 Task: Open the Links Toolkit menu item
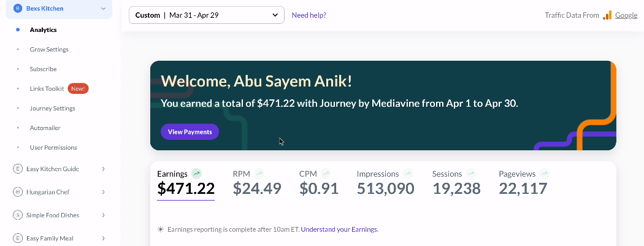47,89
